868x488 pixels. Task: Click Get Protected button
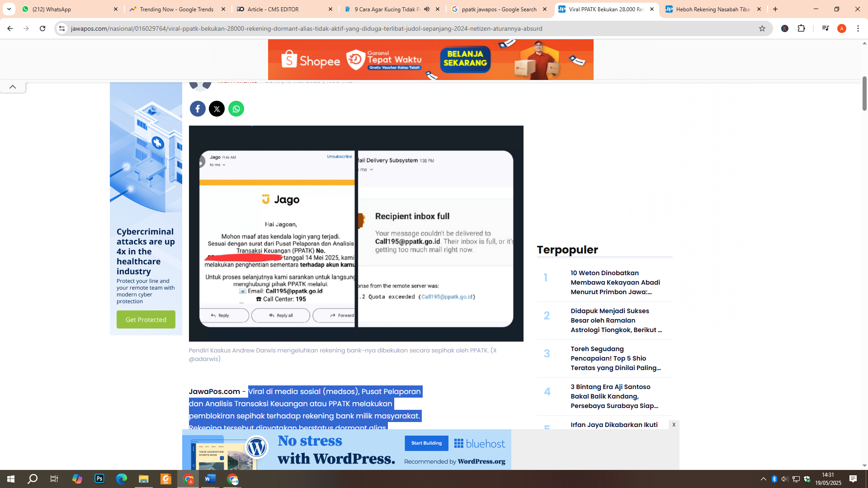(x=146, y=319)
